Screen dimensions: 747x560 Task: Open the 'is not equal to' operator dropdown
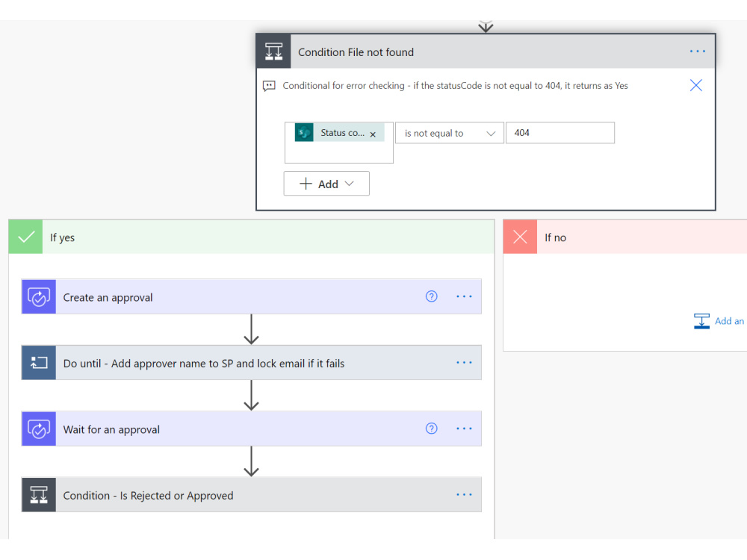(x=449, y=134)
